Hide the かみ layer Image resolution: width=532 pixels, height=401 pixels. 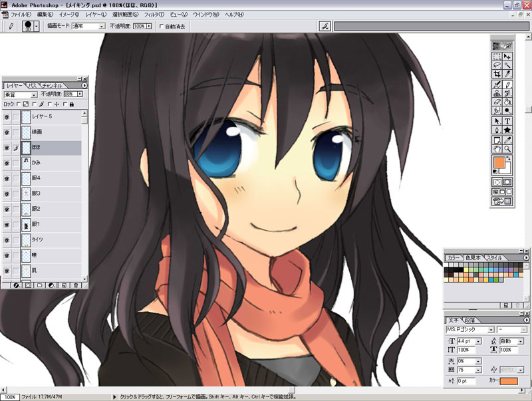click(7, 164)
